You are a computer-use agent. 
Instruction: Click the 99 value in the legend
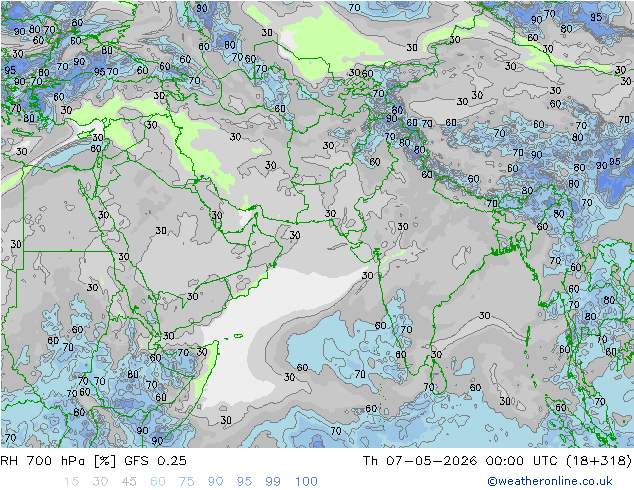pos(273,482)
